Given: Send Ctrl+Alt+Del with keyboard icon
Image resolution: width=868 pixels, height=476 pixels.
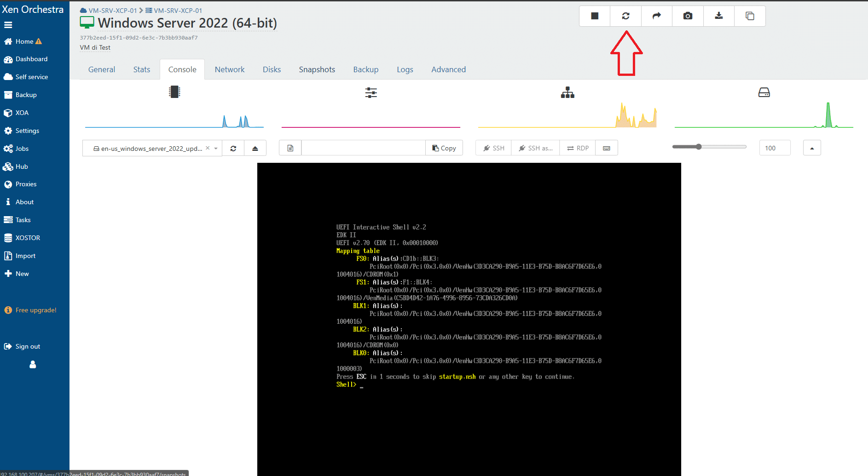Looking at the screenshot, I should click(x=607, y=148).
